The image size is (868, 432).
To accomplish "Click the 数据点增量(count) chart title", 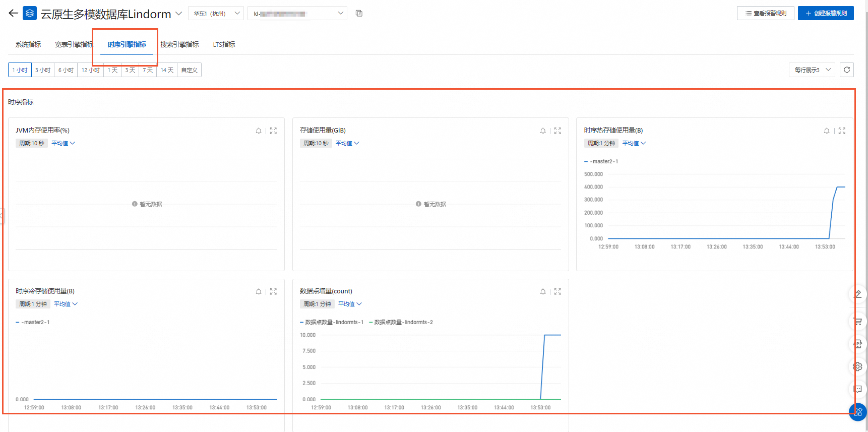I will 326,291.
